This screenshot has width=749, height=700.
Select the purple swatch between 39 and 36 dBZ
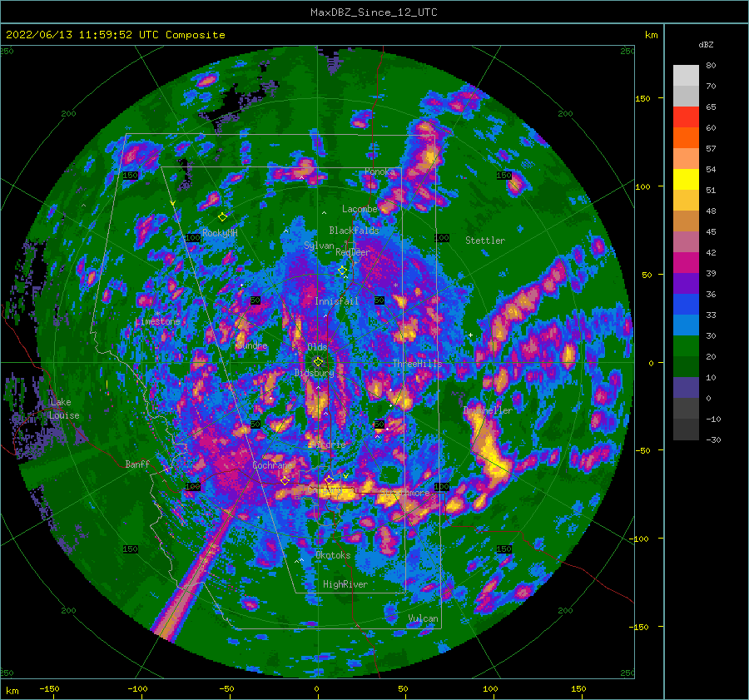click(686, 284)
